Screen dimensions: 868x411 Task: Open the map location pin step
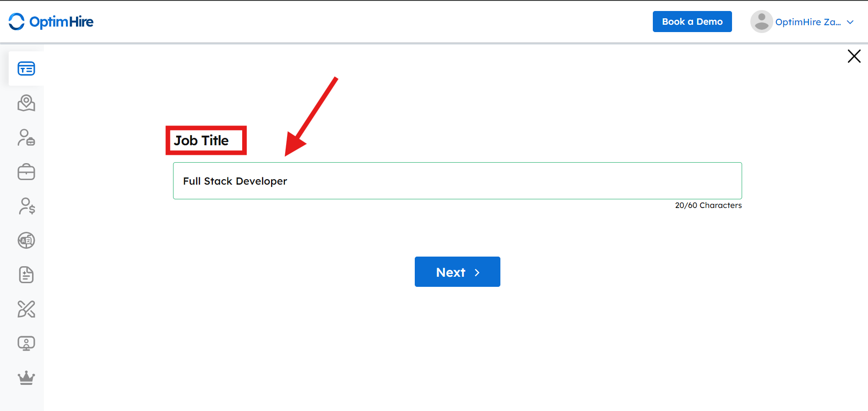coord(26,103)
